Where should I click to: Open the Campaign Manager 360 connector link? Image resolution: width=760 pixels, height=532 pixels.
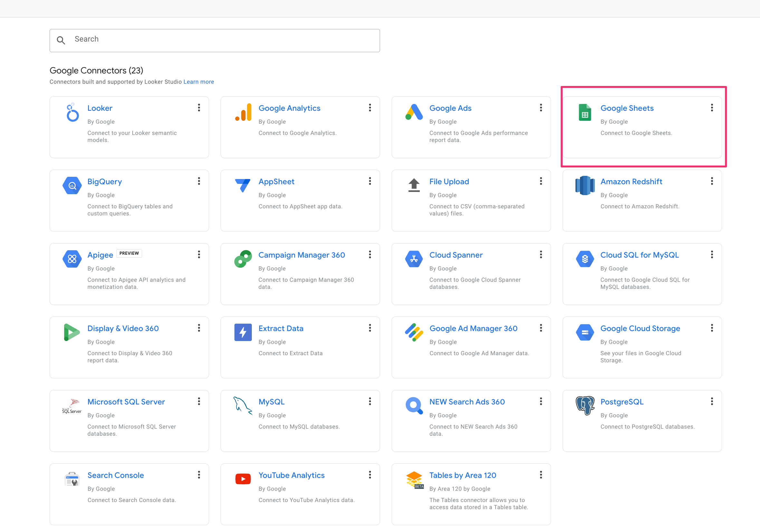tap(301, 255)
